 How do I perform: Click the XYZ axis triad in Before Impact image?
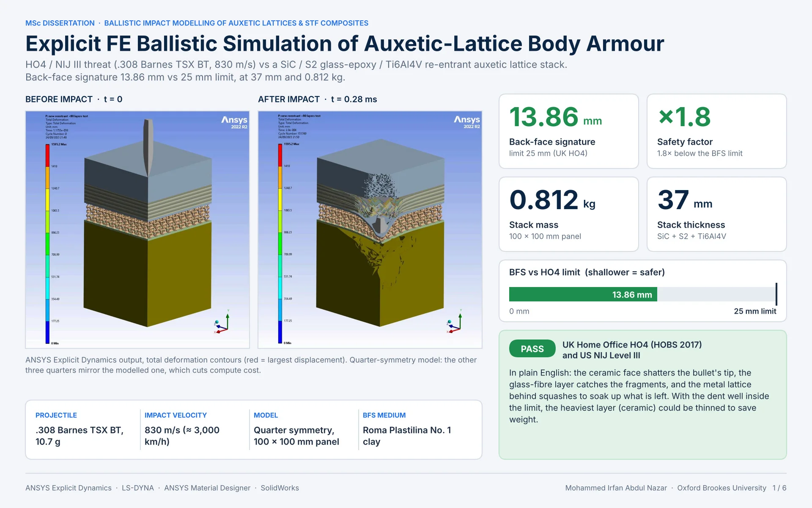coord(222,322)
